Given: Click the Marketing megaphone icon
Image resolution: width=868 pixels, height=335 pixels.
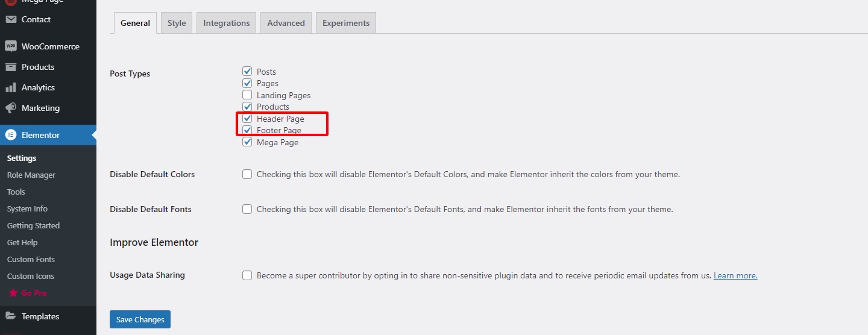Looking at the screenshot, I should [x=11, y=108].
